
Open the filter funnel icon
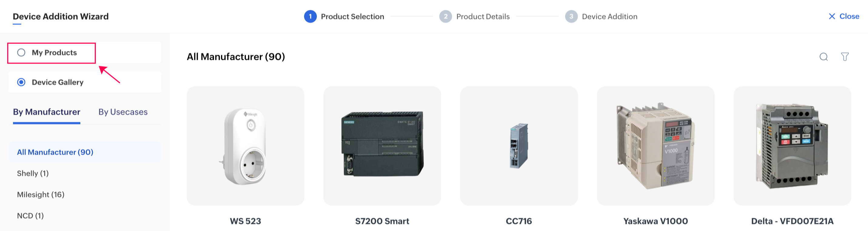[x=844, y=57]
